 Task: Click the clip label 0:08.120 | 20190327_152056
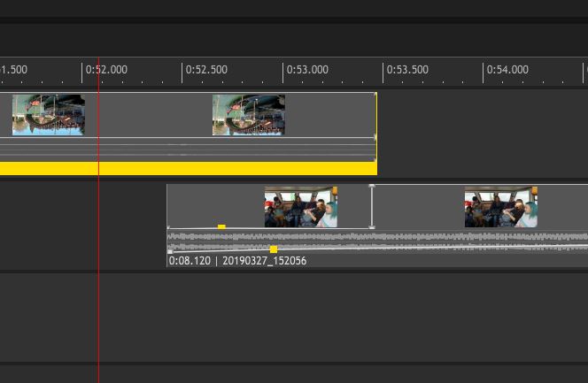click(237, 261)
